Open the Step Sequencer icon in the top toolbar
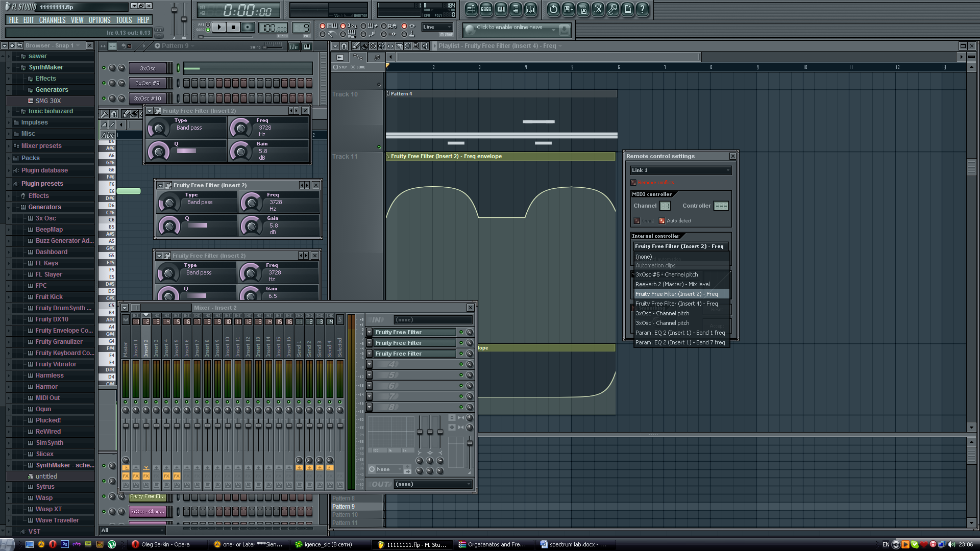 (x=486, y=9)
